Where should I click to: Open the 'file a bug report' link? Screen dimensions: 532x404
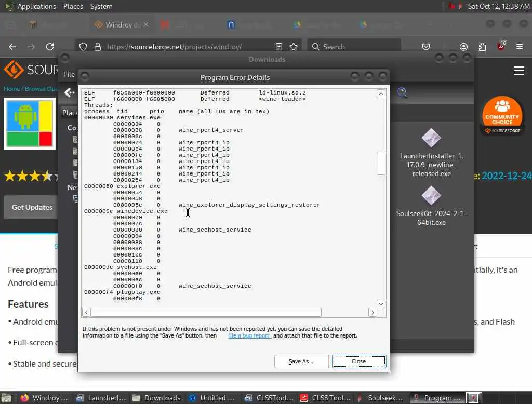point(249,335)
